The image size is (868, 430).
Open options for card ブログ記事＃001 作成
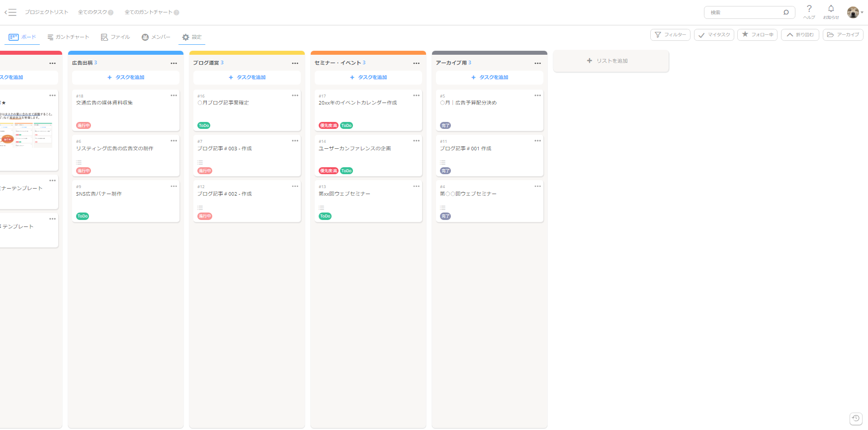click(537, 141)
